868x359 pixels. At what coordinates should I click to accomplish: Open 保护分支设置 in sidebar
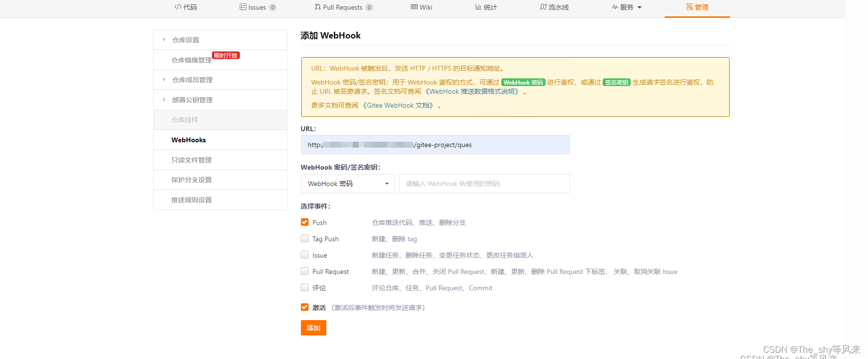(220, 180)
